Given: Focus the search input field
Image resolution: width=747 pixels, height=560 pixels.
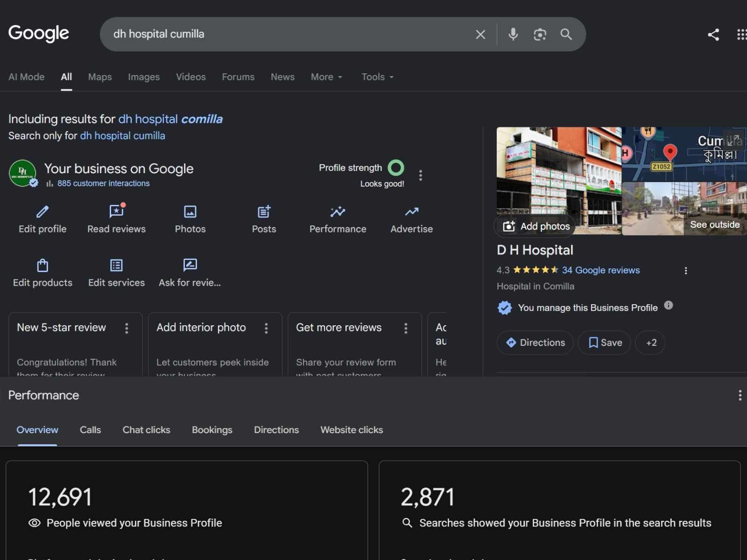Looking at the screenshot, I should pyautogui.click(x=289, y=34).
